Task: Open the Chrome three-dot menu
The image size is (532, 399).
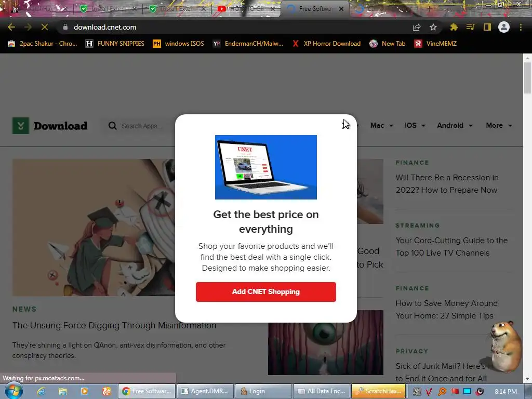Action: coord(521,27)
